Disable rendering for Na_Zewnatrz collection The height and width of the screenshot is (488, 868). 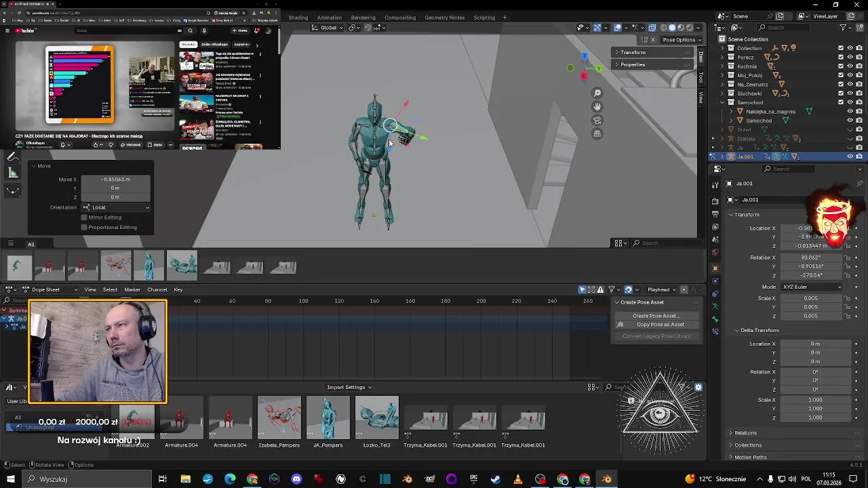coord(859,84)
